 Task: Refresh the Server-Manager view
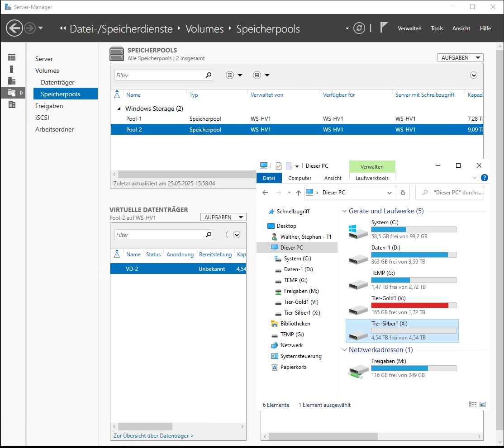point(359,28)
